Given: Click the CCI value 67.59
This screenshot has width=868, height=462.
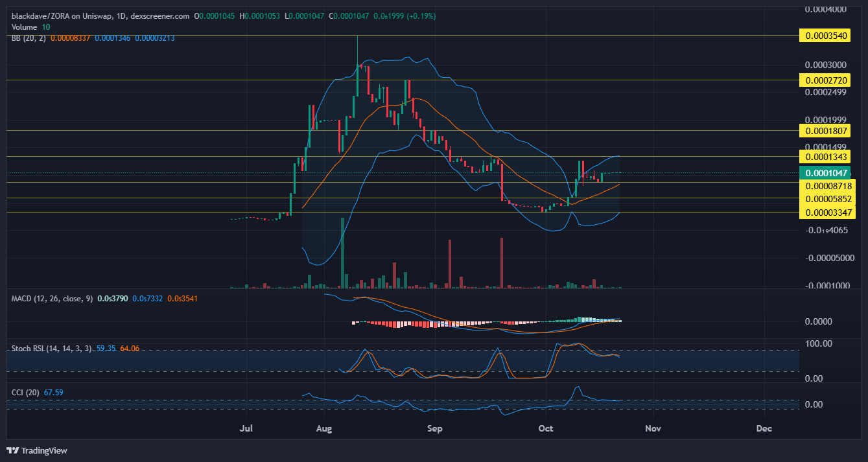Looking at the screenshot, I should [53, 392].
